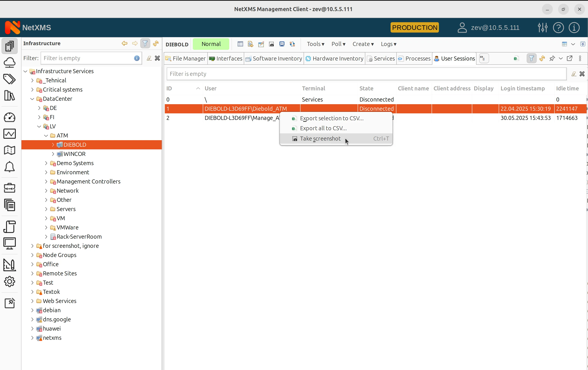Click the refresh icon next to screenshot tool

(292, 44)
